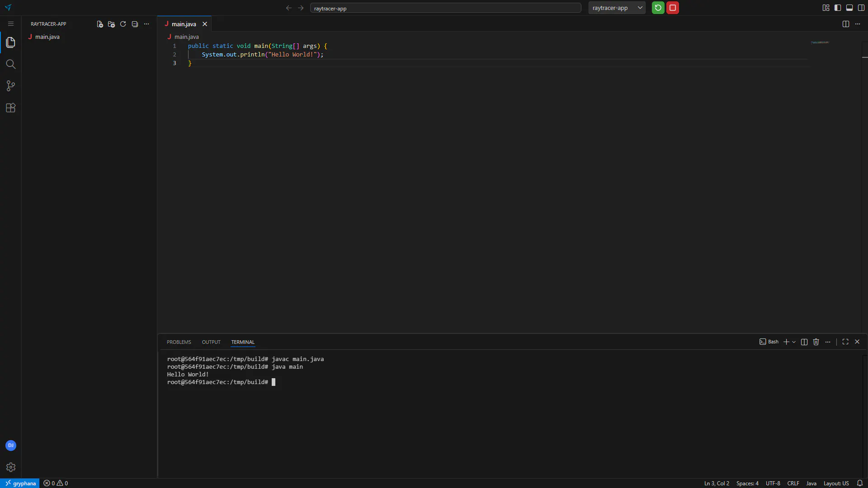Open the Search view in activity bar

10,64
